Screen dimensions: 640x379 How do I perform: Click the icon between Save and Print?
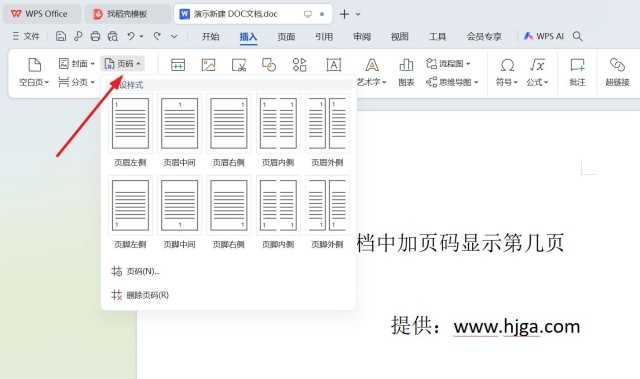[x=78, y=36]
